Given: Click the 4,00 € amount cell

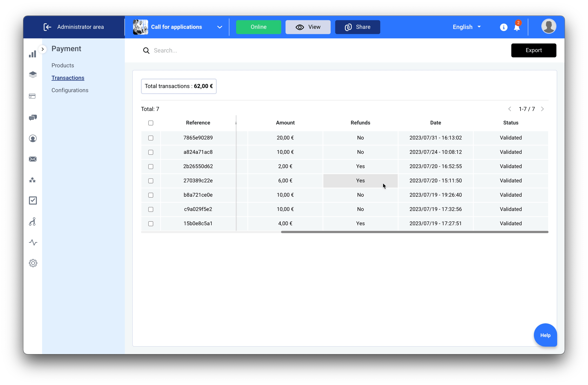Looking at the screenshot, I should point(285,224).
